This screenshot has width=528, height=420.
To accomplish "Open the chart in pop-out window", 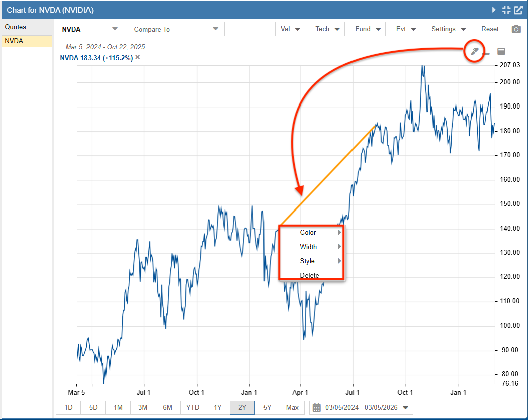I will pos(518,10).
